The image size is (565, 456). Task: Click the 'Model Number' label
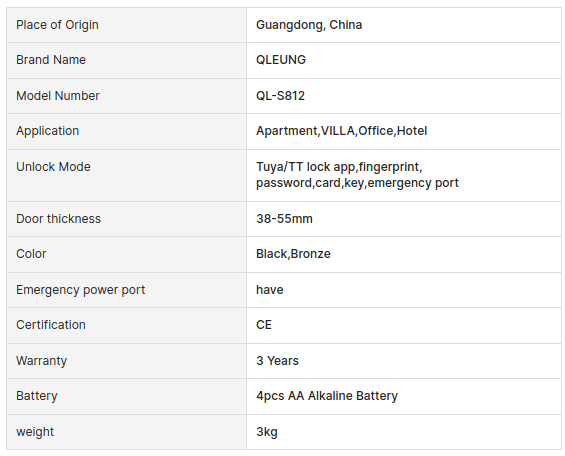(58, 96)
